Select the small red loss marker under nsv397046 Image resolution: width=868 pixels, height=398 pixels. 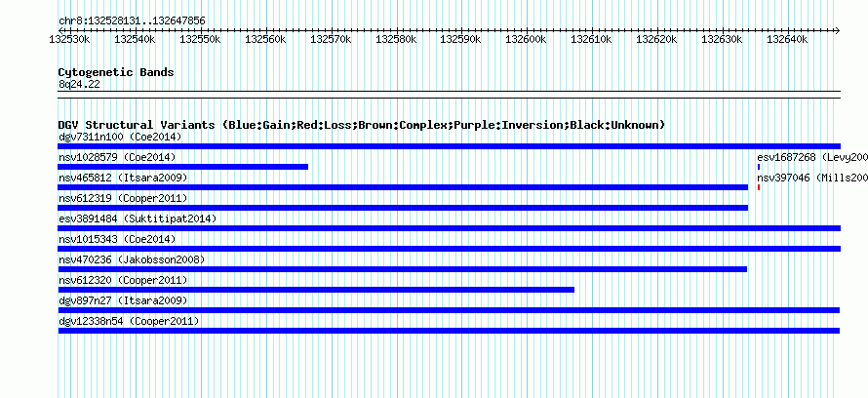pyautogui.click(x=759, y=187)
